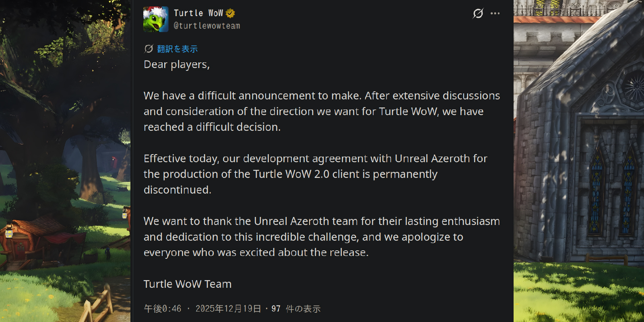Click the forest artwork on the left background

(64, 161)
